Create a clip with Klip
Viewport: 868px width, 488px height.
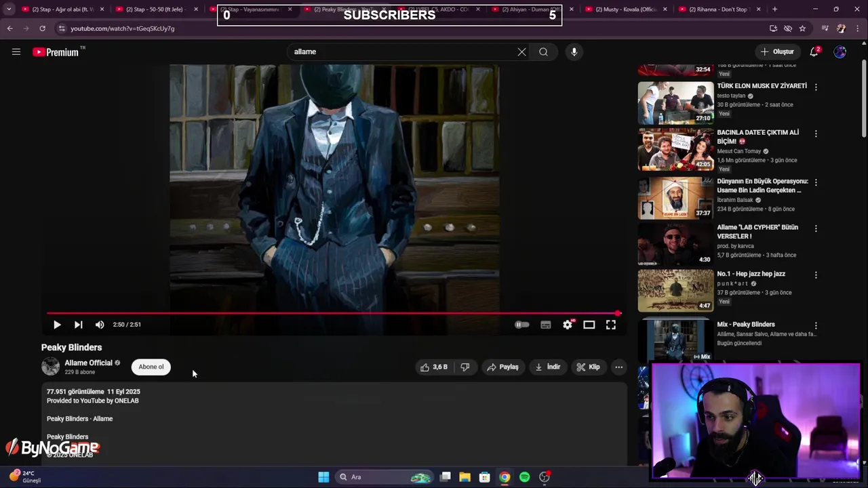click(588, 367)
